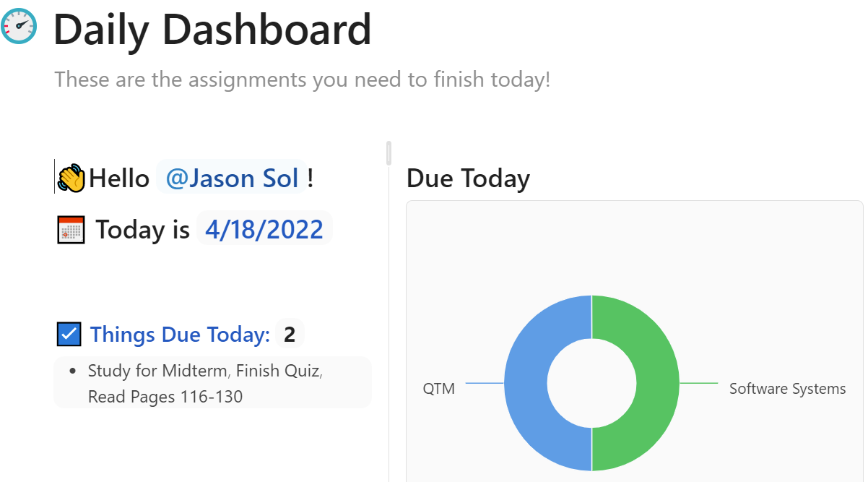
Task: Toggle the blue checkmark box icon
Action: [69, 334]
